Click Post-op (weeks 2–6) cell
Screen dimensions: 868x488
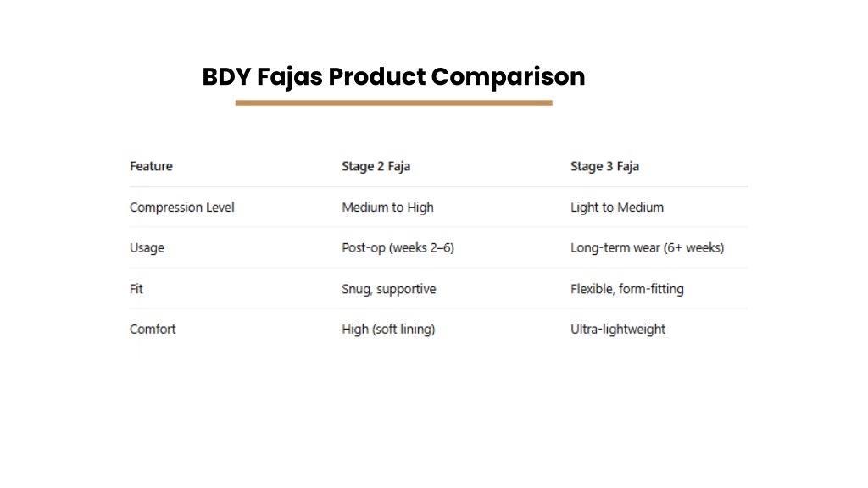[x=398, y=248]
